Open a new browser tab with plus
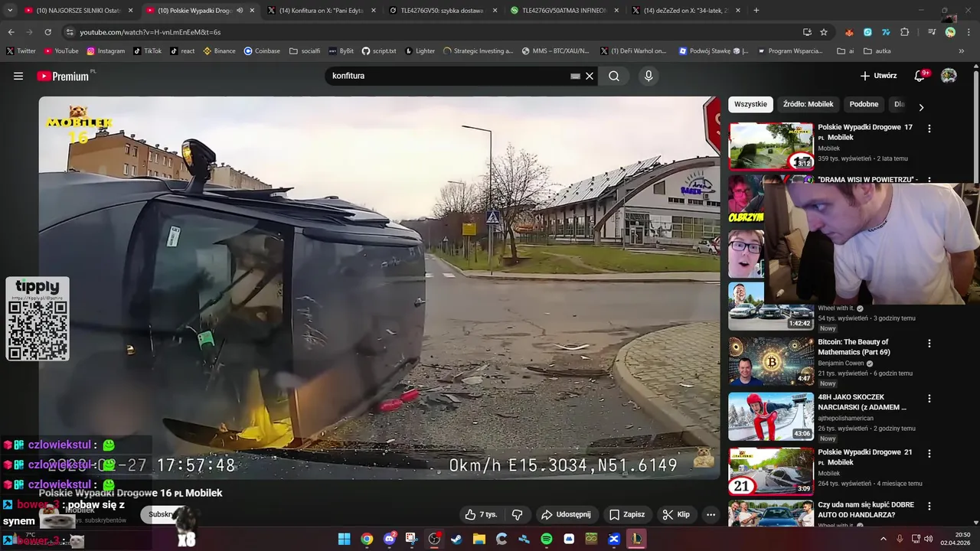 (756, 11)
